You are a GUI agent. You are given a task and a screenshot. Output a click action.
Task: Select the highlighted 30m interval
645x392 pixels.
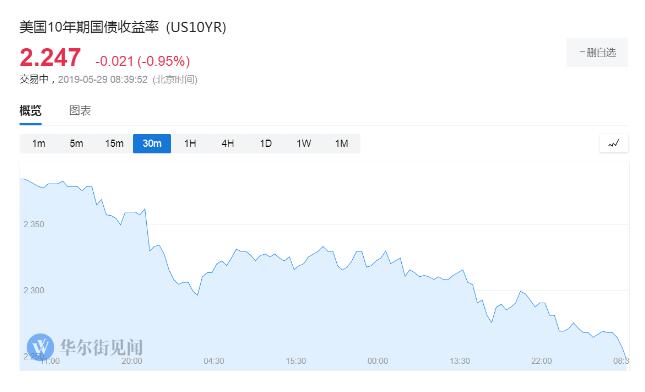tap(152, 144)
